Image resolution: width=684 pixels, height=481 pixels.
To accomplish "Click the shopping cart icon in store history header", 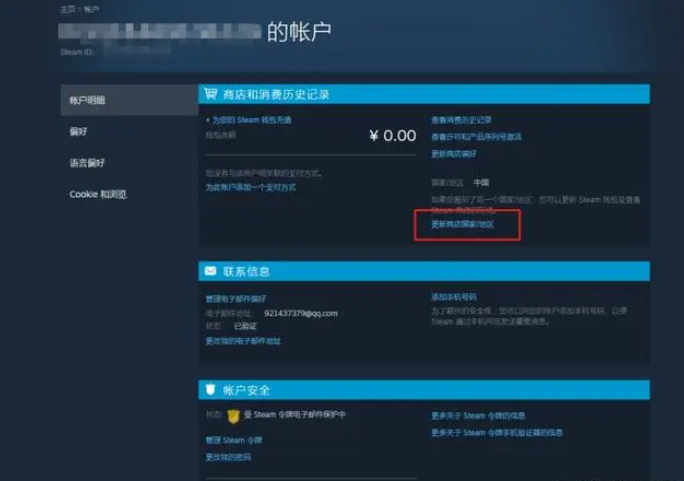I will tap(211, 93).
